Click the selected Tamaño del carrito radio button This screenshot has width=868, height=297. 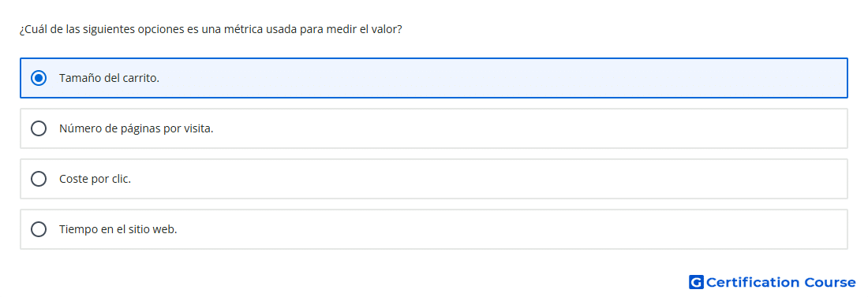[x=39, y=78]
